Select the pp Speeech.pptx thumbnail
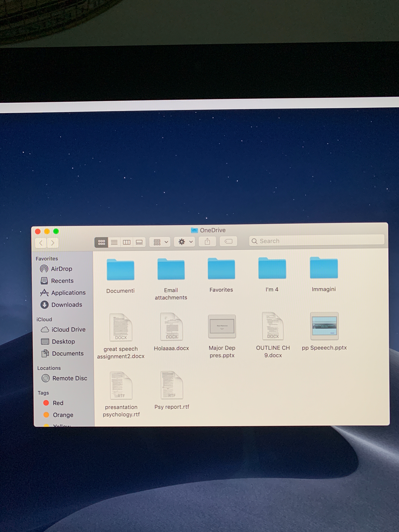Viewport: 399px width, 532px height. click(324, 326)
